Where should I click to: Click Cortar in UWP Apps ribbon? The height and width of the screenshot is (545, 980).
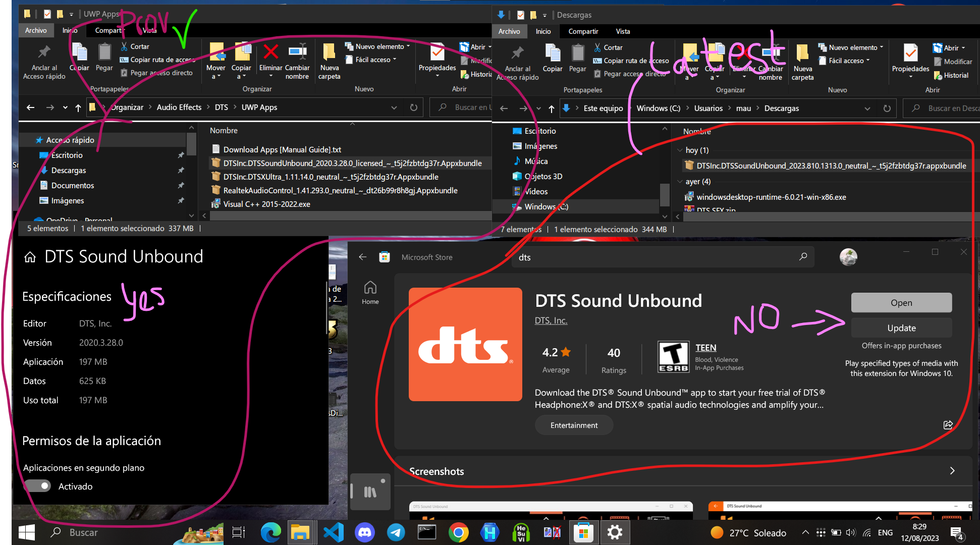[x=135, y=46]
